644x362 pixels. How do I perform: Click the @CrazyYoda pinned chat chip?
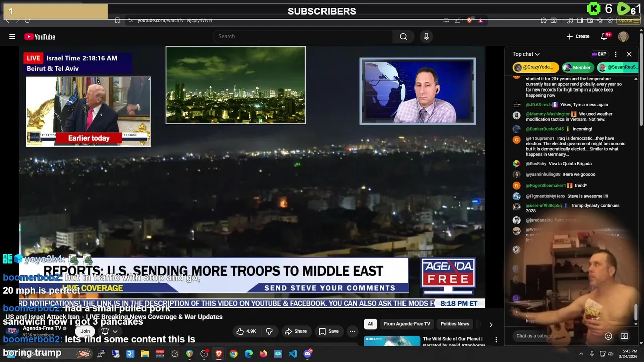point(536,67)
